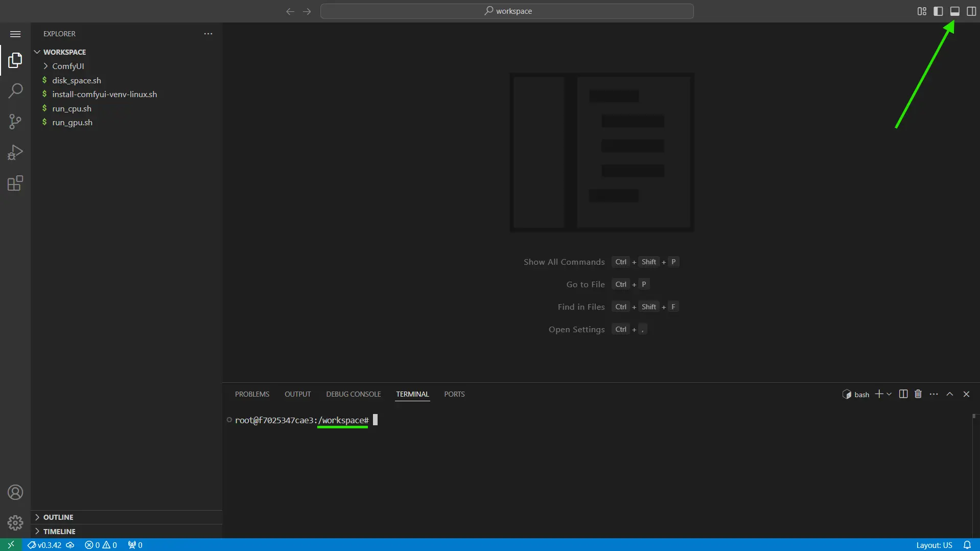
Task: Open terminal panel more actions menu
Action: [x=934, y=394]
